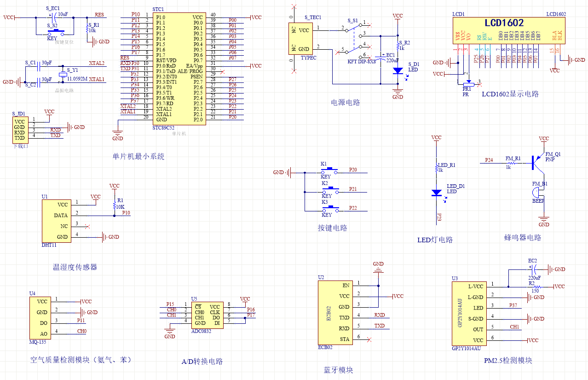
Task: Select the '单片机最小系统' title text
Action: point(138,157)
